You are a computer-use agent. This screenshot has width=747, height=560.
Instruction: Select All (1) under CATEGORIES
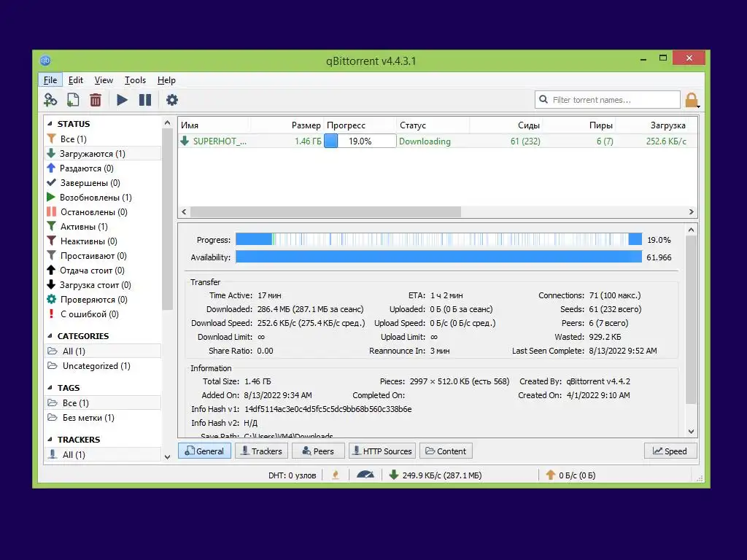click(102, 351)
